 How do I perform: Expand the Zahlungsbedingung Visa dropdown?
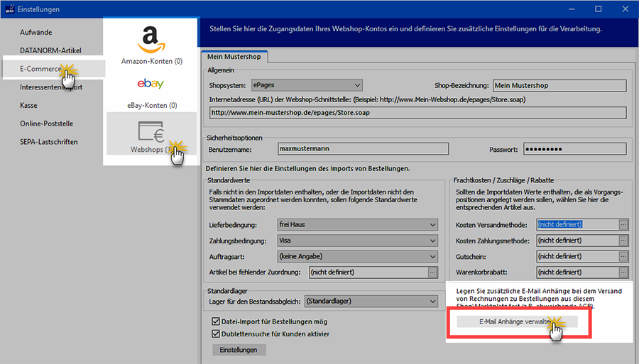[x=357, y=241]
